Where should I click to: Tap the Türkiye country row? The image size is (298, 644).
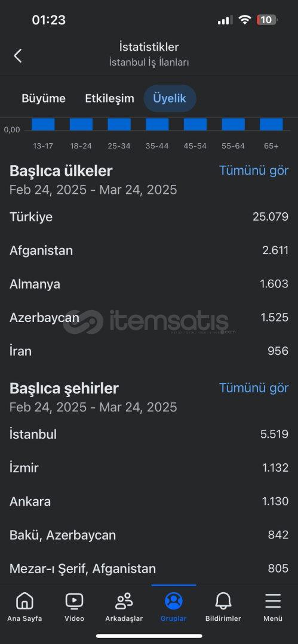[x=149, y=217]
